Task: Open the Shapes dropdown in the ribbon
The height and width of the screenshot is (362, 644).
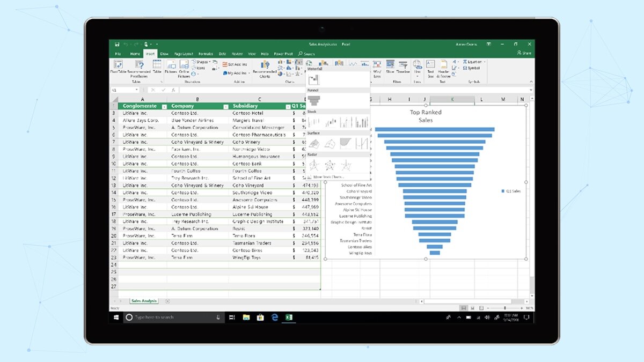Action: click(x=202, y=62)
